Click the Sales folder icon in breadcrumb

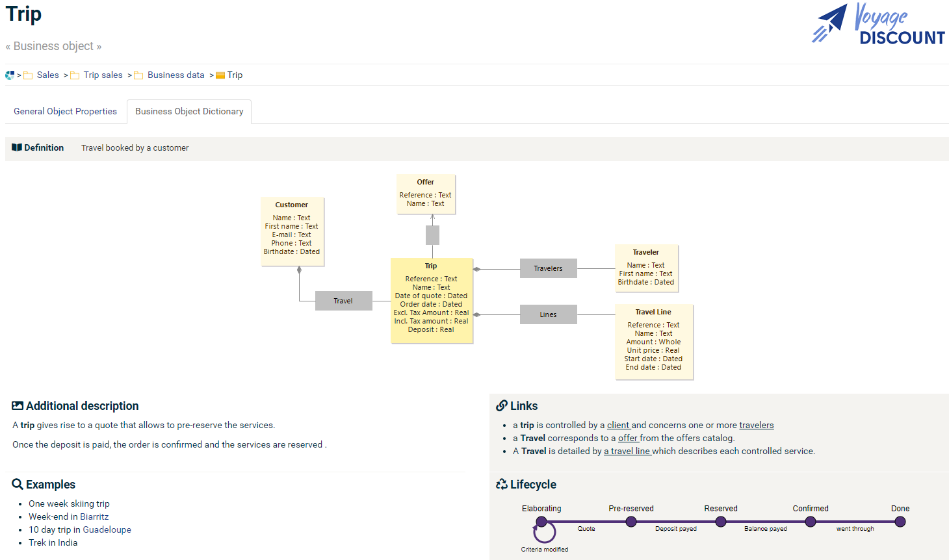(28, 75)
